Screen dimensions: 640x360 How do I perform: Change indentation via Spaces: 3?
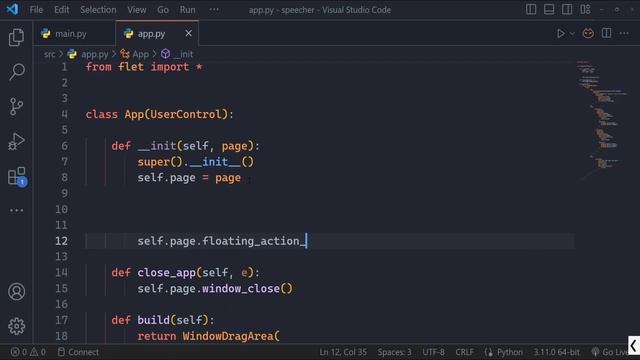394,352
